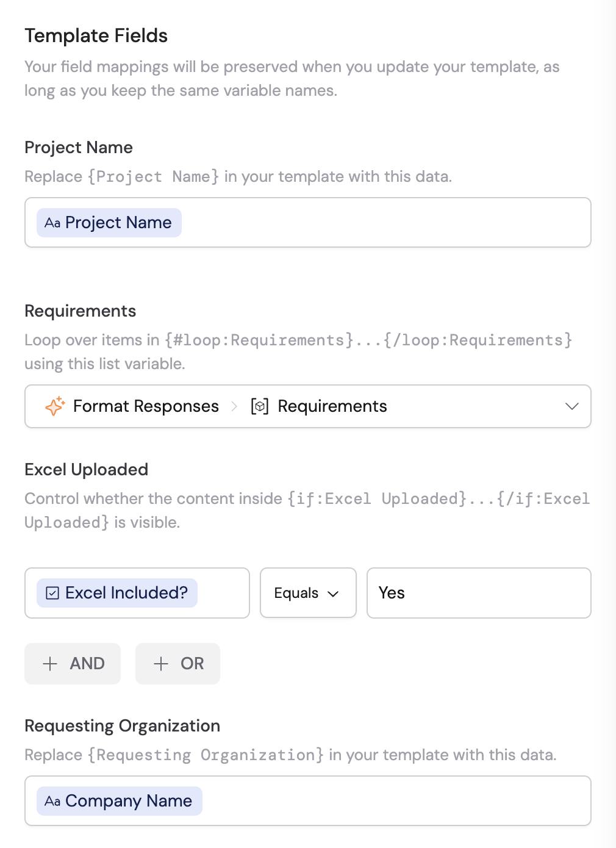Select the Company Name variable pill
This screenshot has height=848, width=616.
(119, 801)
